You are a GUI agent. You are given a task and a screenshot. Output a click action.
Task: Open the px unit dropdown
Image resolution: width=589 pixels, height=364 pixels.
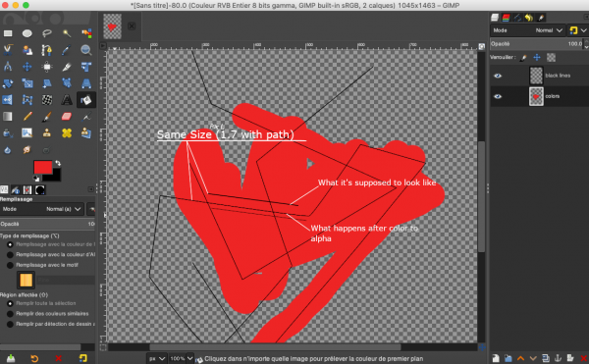tap(156, 358)
